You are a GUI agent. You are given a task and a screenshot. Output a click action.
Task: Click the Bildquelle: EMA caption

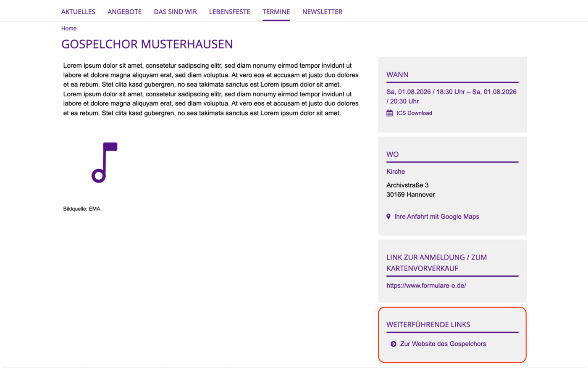coord(82,209)
